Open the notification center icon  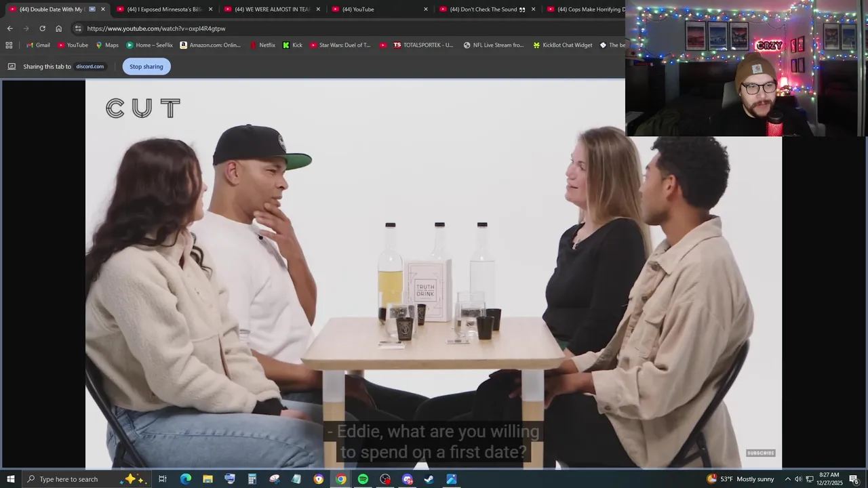854,479
